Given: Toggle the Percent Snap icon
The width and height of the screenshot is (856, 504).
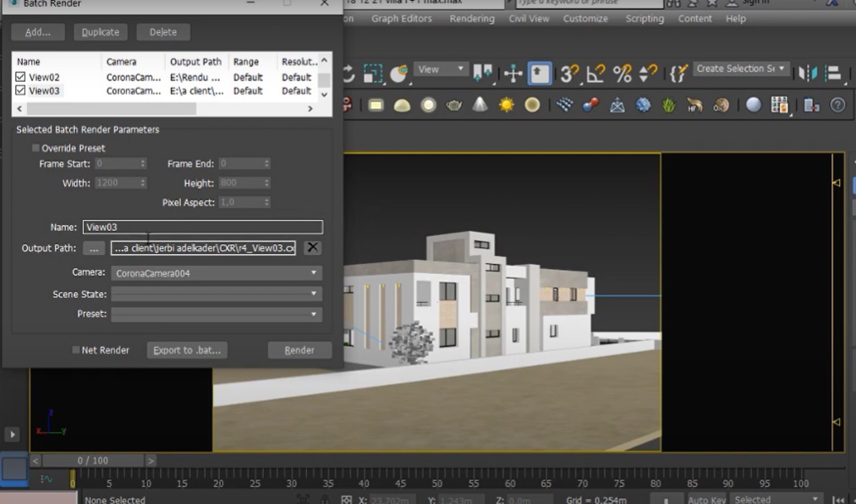Looking at the screenshot, I should 622,74.
